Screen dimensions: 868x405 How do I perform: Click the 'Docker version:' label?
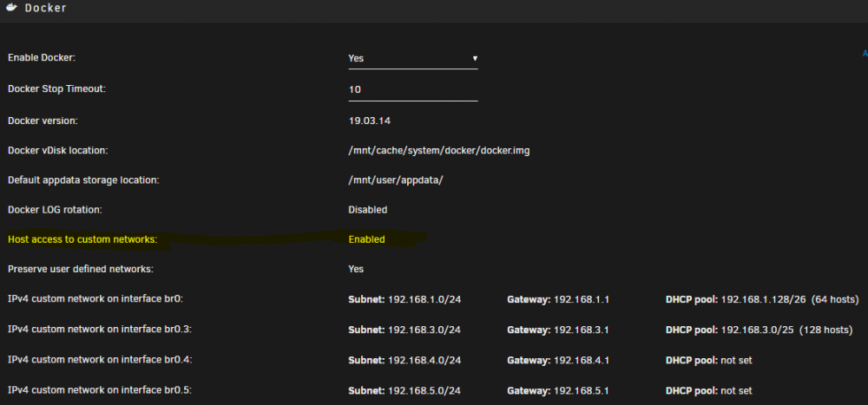click(43, 121)
